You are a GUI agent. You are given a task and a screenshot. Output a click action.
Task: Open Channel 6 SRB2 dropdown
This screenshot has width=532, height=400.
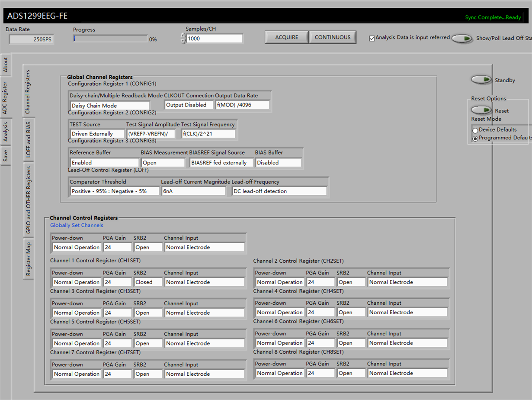coord(351,343)
